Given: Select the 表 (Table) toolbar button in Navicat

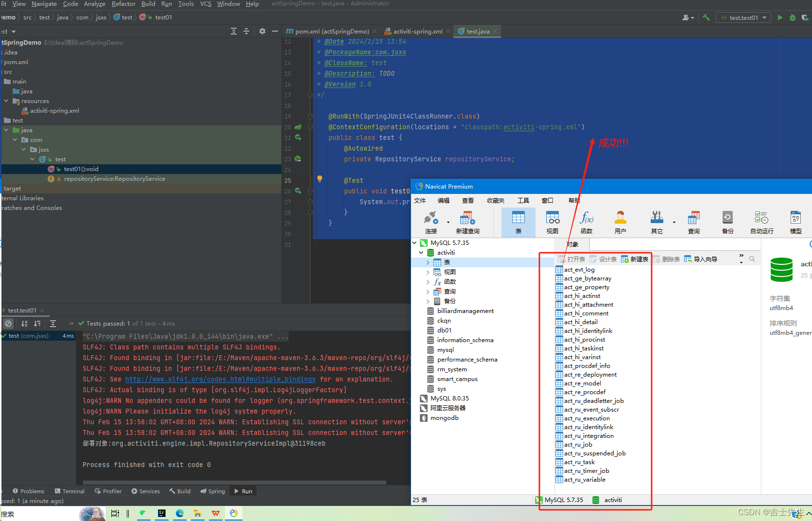Looking at the screenshot, I should click(518, 223).
